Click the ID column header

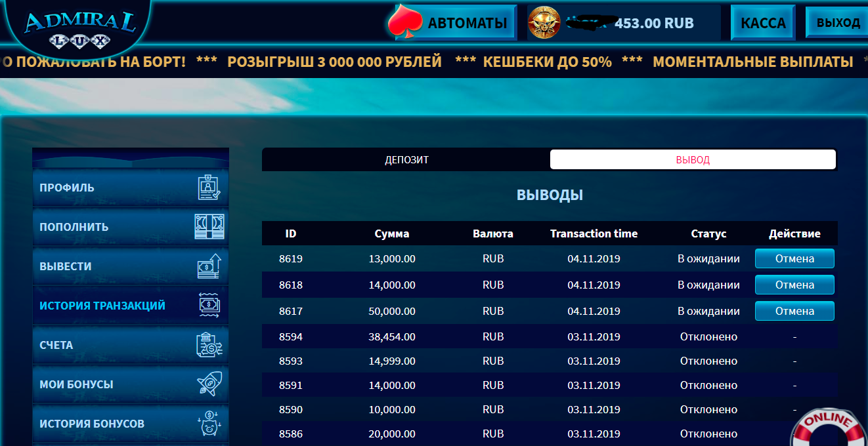click(291, 233)
